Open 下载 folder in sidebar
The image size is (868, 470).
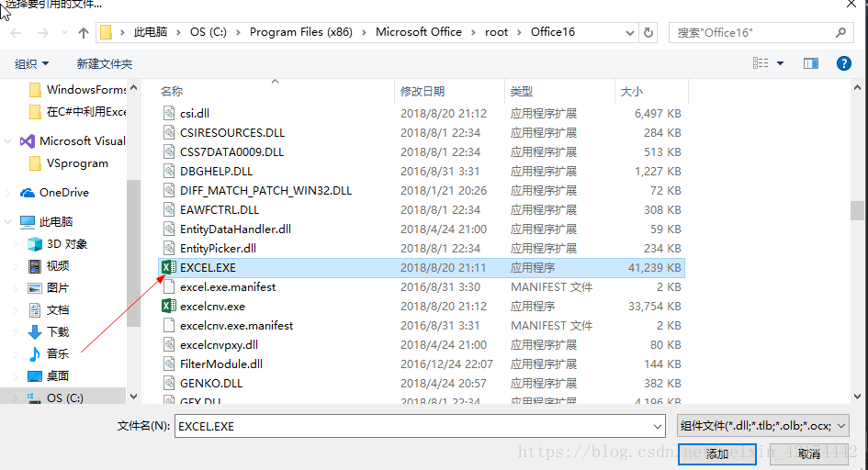pyautogui.click(x=49, y=331)
